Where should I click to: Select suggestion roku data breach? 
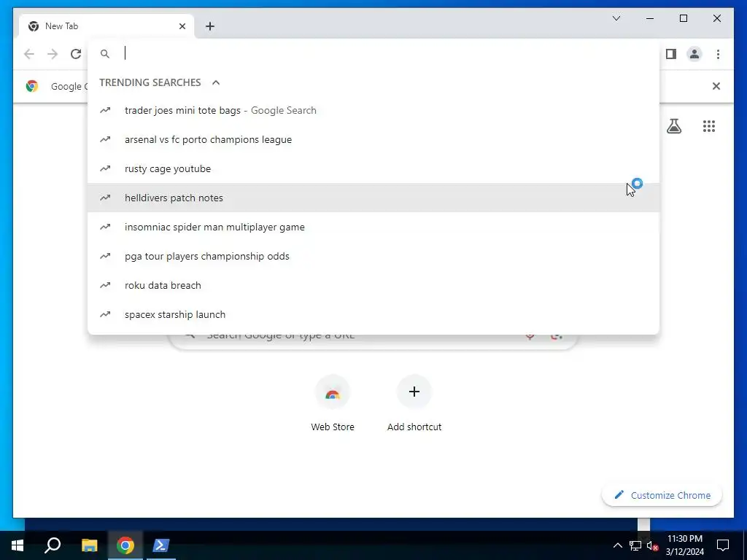pos(373,285)
